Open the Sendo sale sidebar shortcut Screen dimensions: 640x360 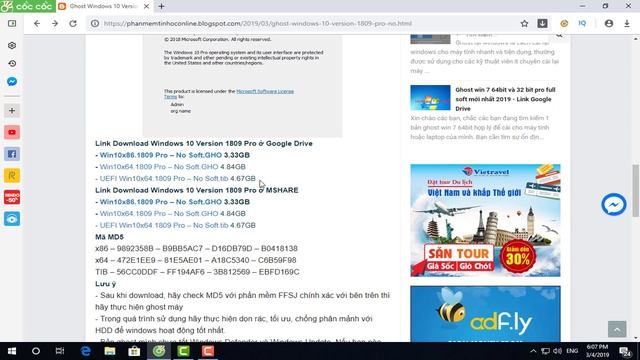(12, 197)
